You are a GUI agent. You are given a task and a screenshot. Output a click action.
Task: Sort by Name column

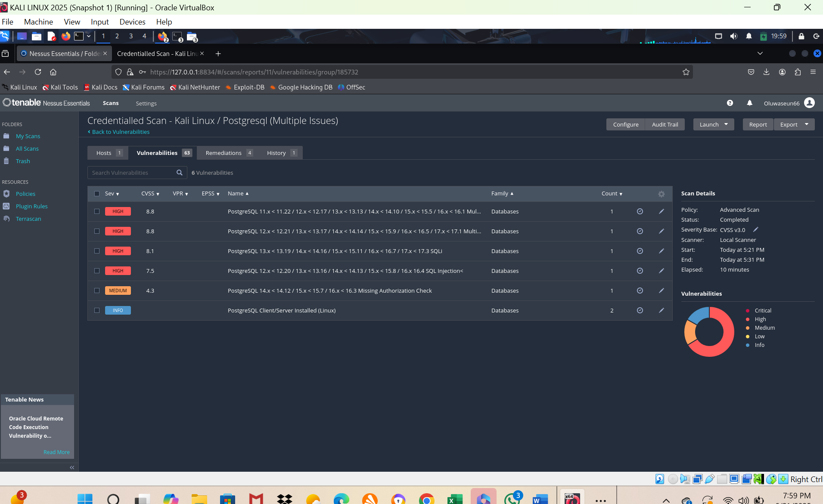(x=238, y=194)
